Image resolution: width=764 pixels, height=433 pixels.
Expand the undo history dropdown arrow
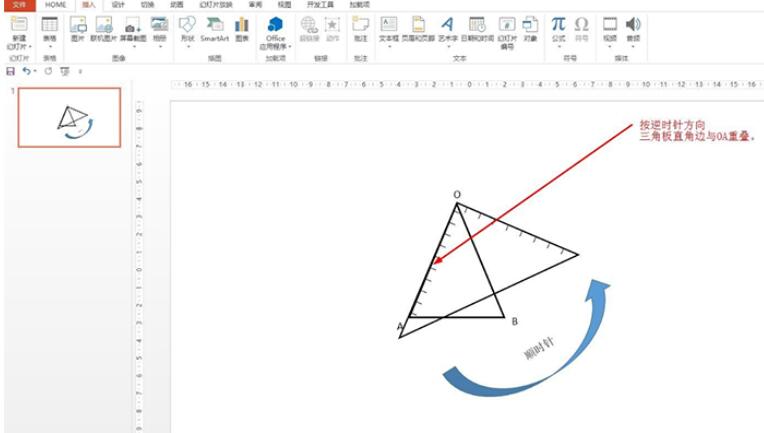pos(35,71)
